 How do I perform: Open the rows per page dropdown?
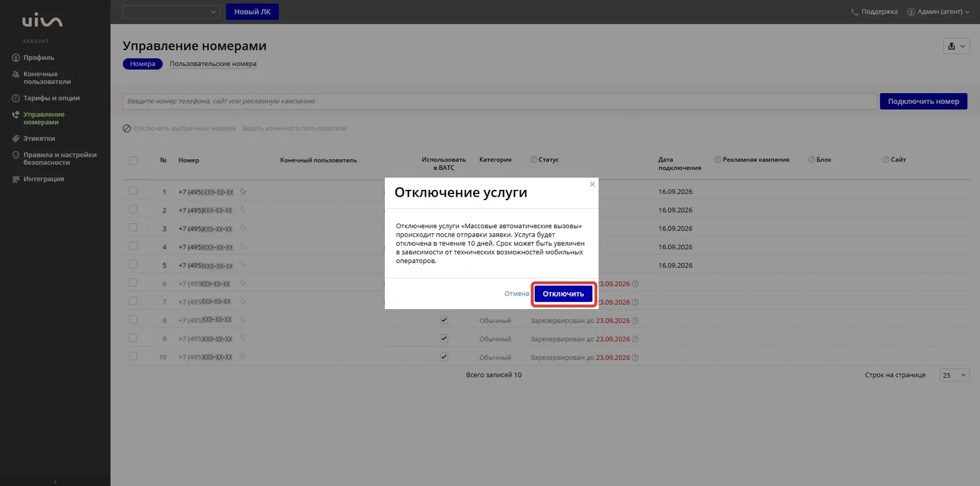pos(954,375)
